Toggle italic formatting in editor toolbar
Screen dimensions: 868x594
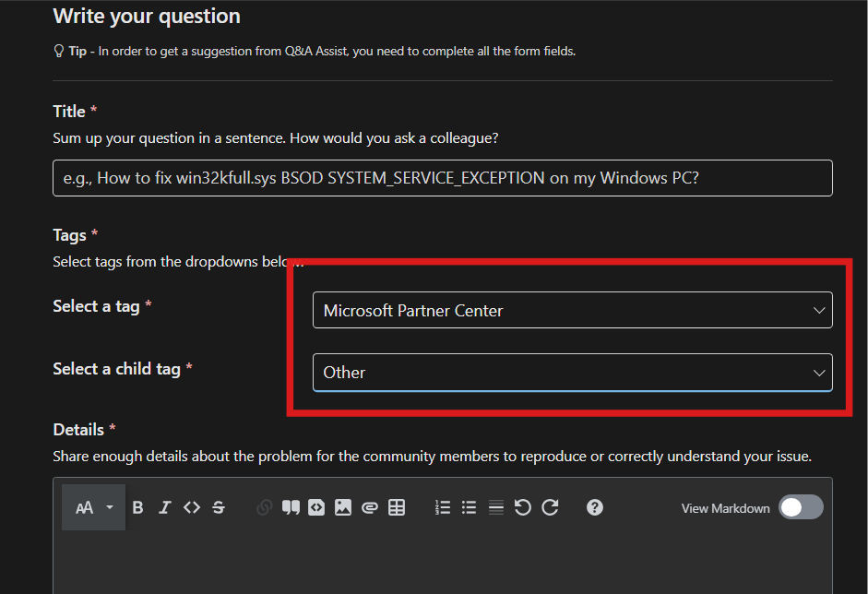tap(165, 507)
